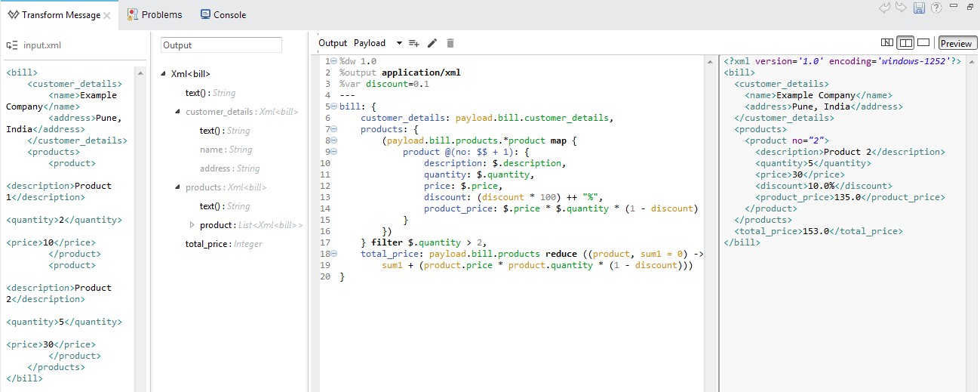Click the add new target icon

coord(413,43)
